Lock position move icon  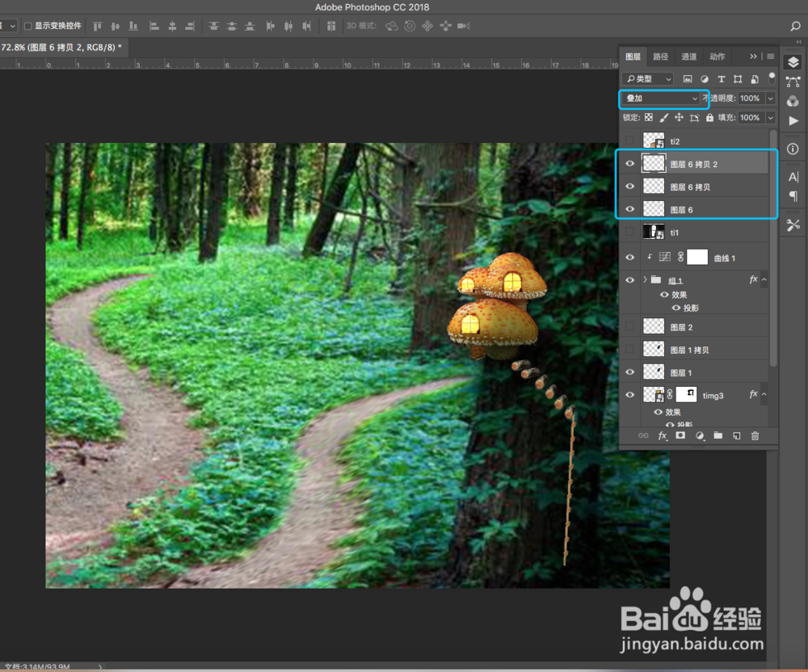(680, 117)
